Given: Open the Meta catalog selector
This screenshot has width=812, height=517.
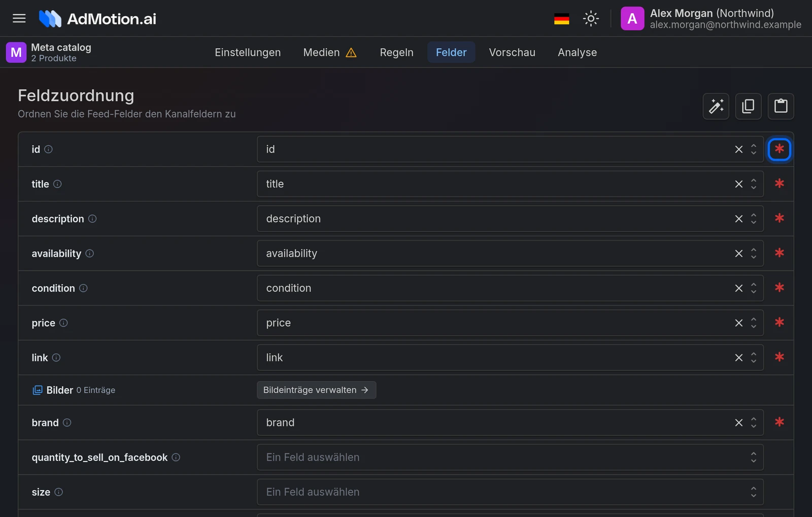Looking at the screenshot, I should coord(49,52).
